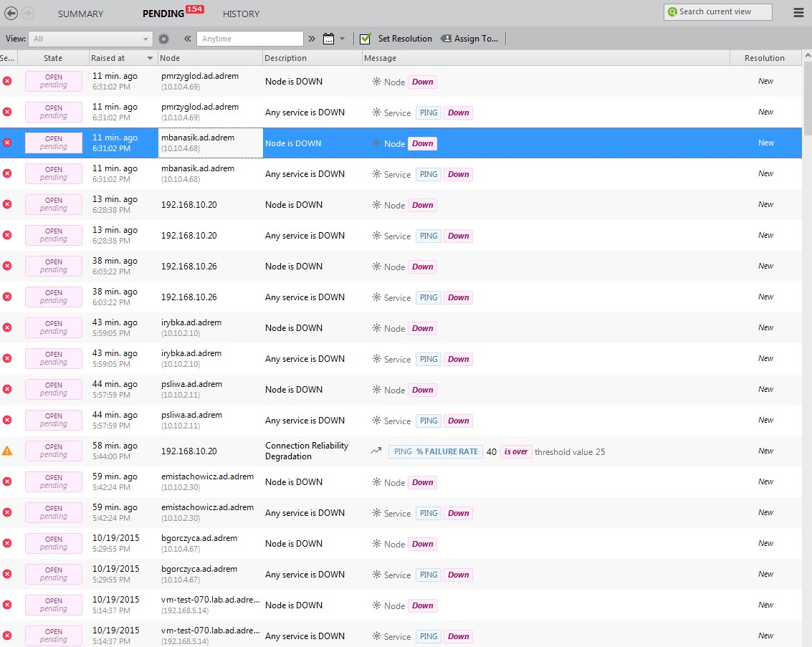Screen dimensions: 812x647
Task: Go to previous time range with «
Action: (x=188, y=39)
